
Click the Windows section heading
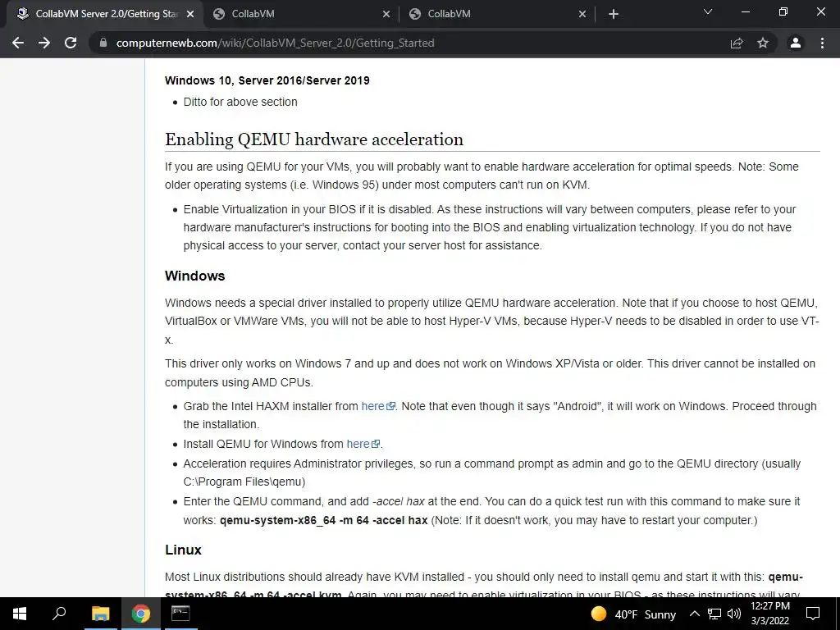click(194, 276)
